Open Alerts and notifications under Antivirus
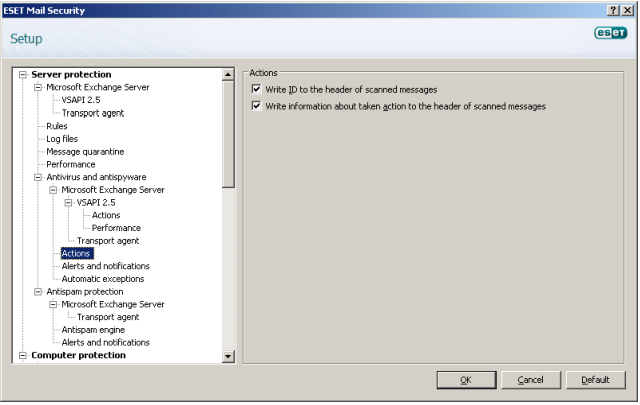Image resolution: width=640 pixels, height=405 pixels. pyautogui.click(x=106, y=266)
